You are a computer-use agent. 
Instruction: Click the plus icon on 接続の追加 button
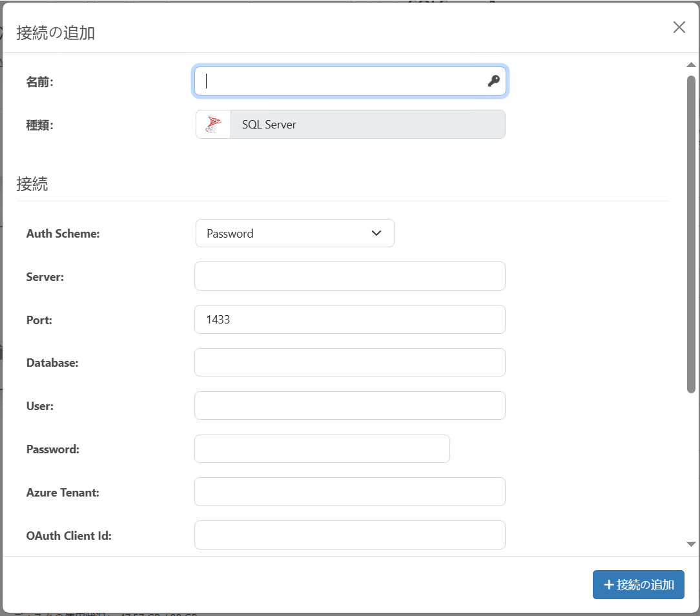[x=608, y=584]
